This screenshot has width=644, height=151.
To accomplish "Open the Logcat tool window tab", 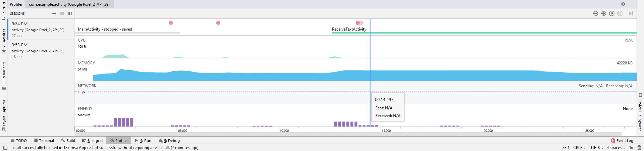I will tap(93, 141).
